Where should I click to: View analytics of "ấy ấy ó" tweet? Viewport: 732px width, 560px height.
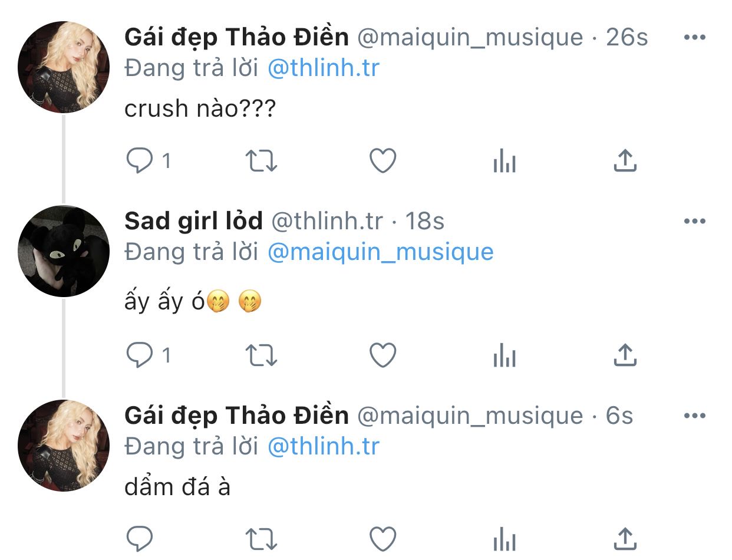point(504,355)
